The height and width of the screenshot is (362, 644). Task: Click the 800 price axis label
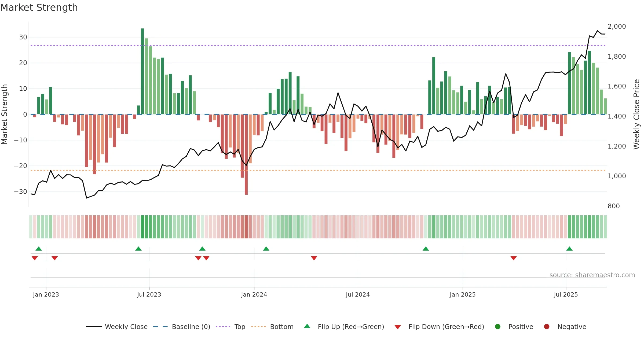point(614,206)
